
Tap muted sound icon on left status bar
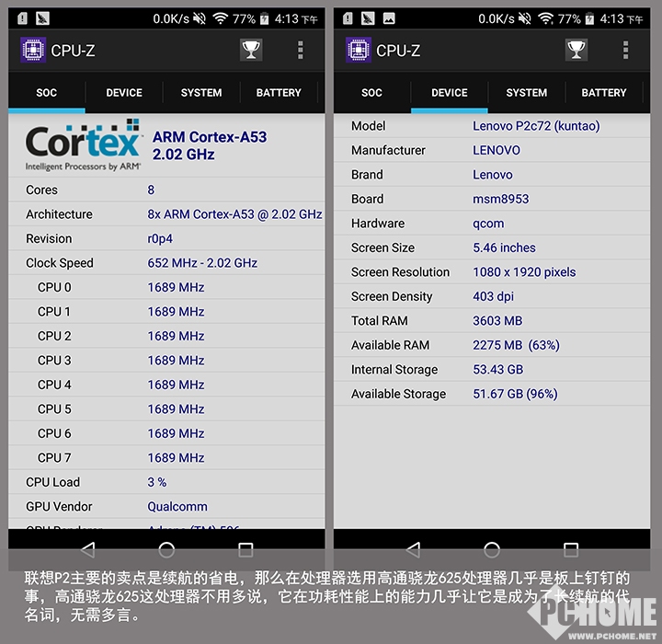coord(200,18)
